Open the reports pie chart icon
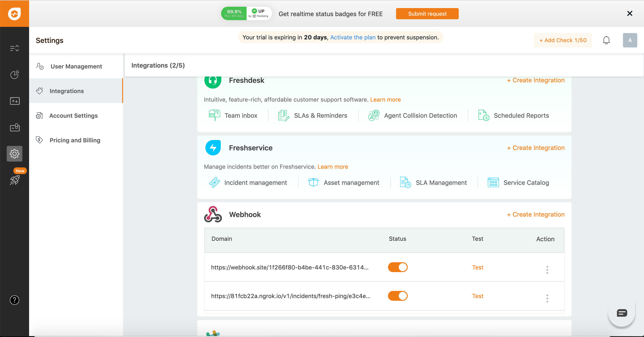Viewport: 644px width, 337px height. (x=15, y=75)
